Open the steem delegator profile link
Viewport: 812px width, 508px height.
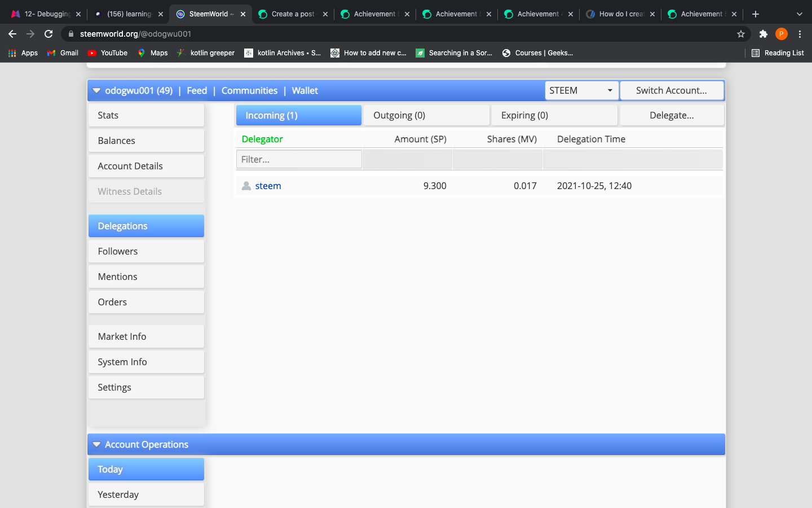(268, 186)
